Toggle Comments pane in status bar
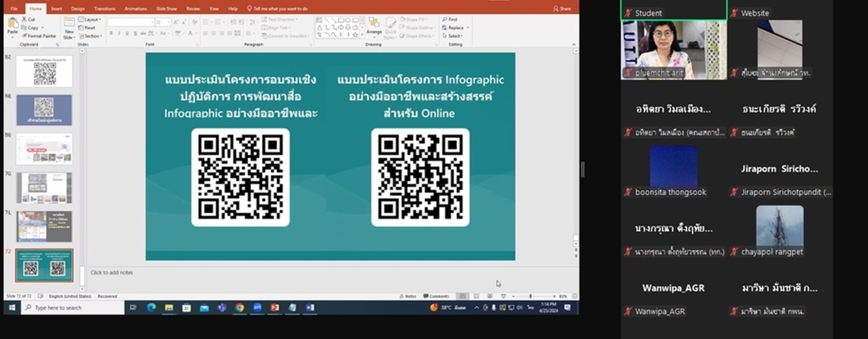 point(436,297)
